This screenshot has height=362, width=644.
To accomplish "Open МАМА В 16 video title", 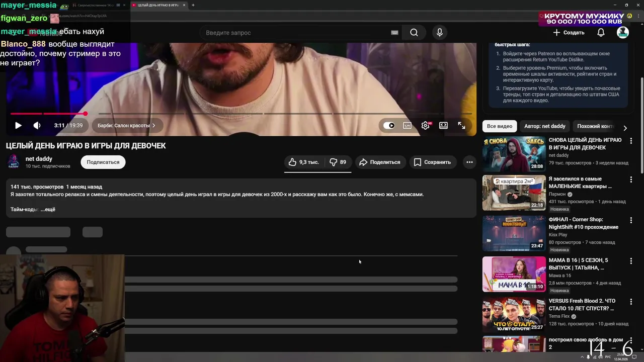I will pyautogui.click(x=578, y=264).
